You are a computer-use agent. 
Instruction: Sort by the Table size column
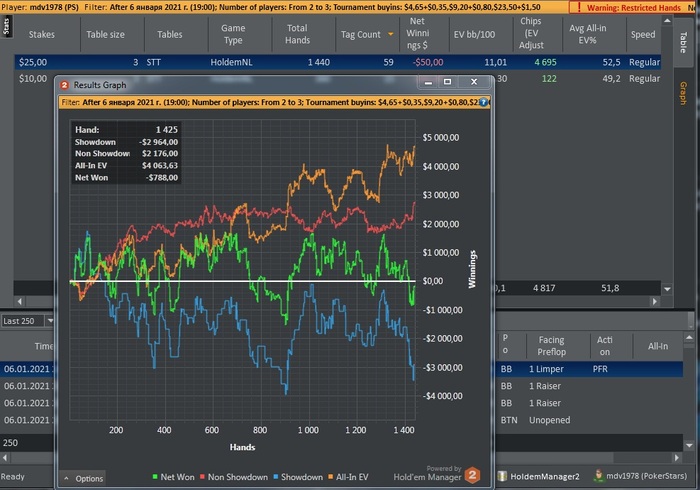[105, 34]
